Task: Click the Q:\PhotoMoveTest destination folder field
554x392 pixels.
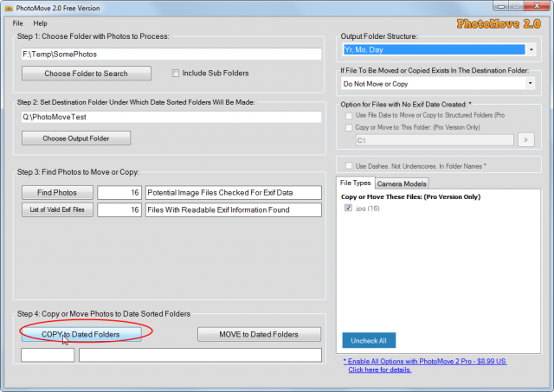Action: (171, 117)
